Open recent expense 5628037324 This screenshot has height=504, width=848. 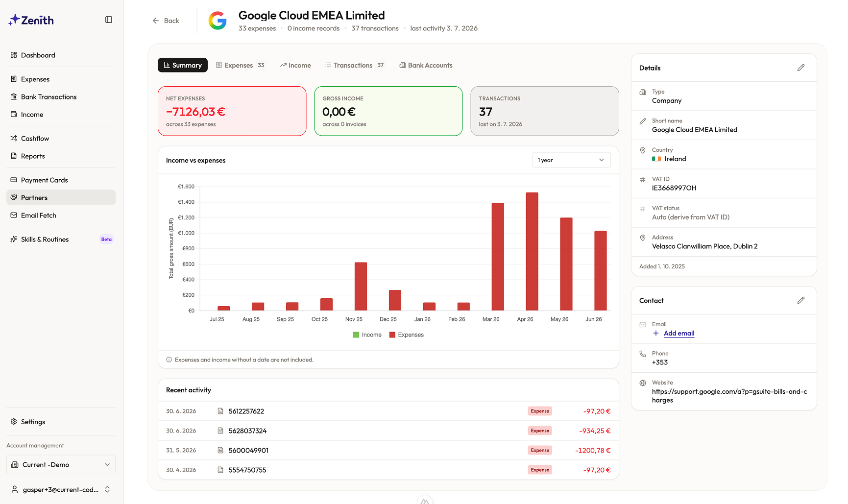[388, 431]
